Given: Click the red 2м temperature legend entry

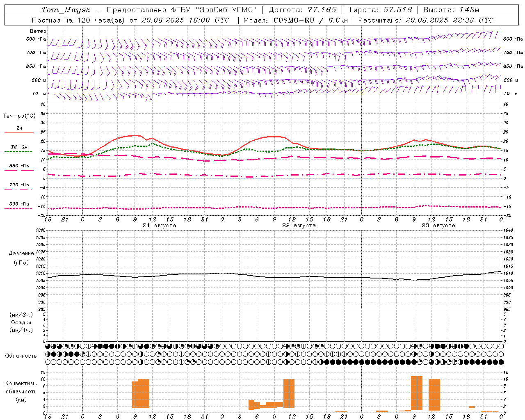Looking at the screenshot, I should 19,130.
